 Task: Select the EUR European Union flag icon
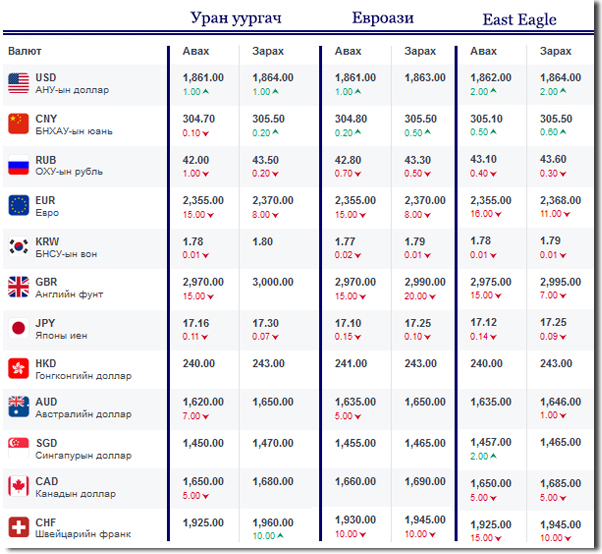click(18, 206)
